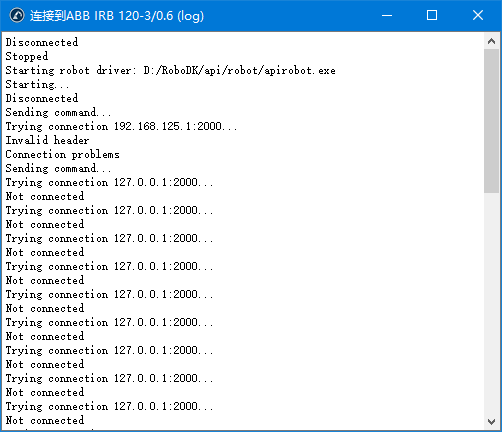Viewport: 502px width, 432px height.
Task: Select the "Invalid header" log entry
Action: point(47,140)
